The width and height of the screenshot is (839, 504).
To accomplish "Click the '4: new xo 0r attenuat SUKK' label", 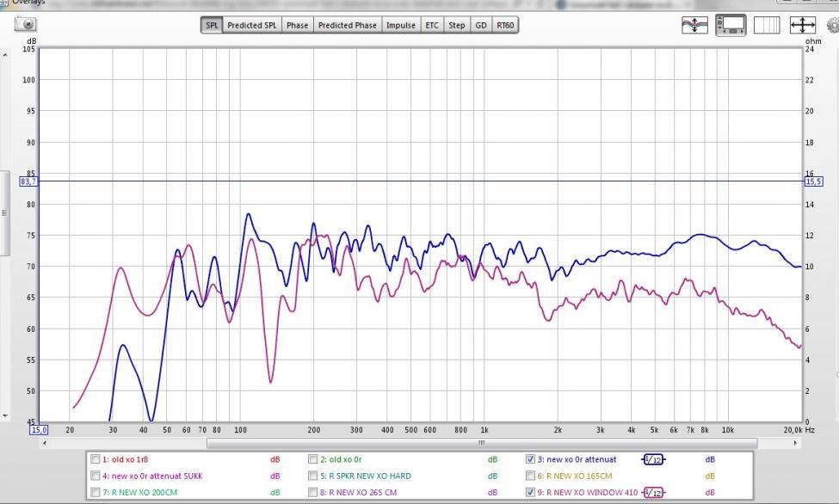I will tap(152, 476).
